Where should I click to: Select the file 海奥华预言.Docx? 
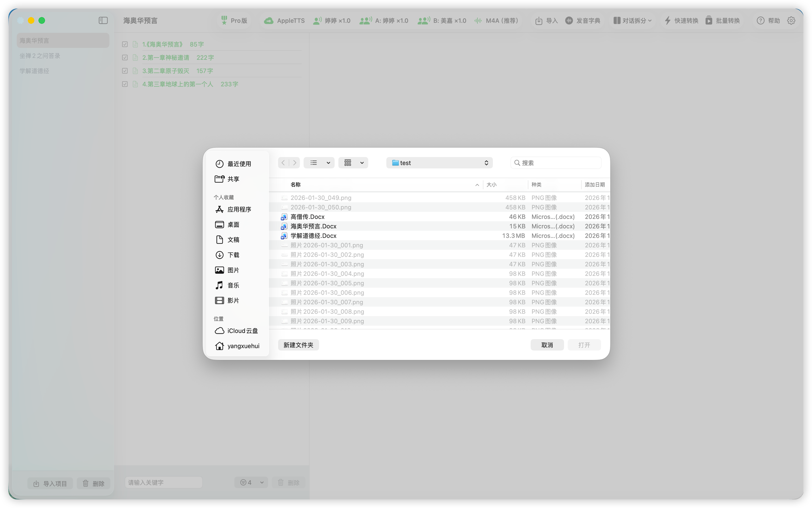click(440, 226)
